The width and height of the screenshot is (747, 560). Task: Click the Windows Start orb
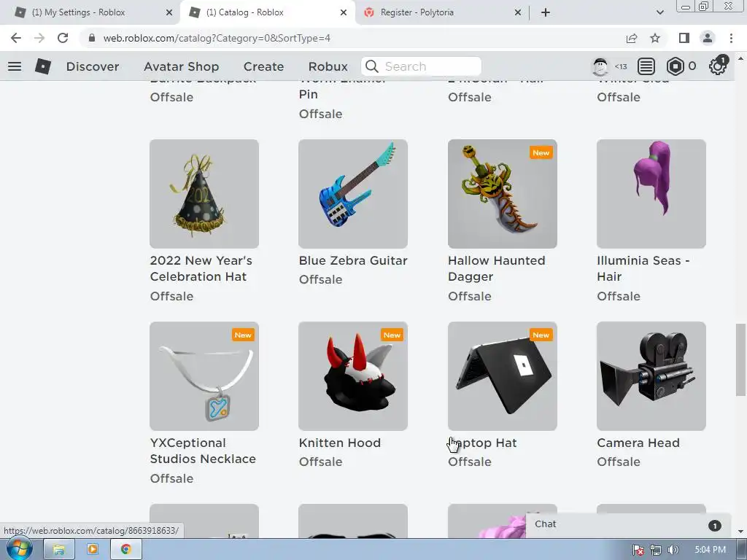click(x=20, y=549)
